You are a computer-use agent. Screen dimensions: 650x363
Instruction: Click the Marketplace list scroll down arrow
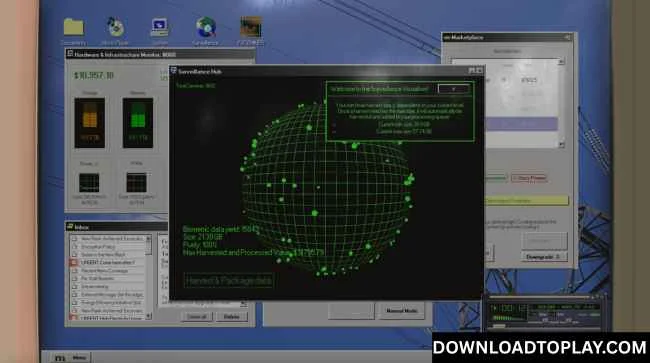(x=562, y=145)
